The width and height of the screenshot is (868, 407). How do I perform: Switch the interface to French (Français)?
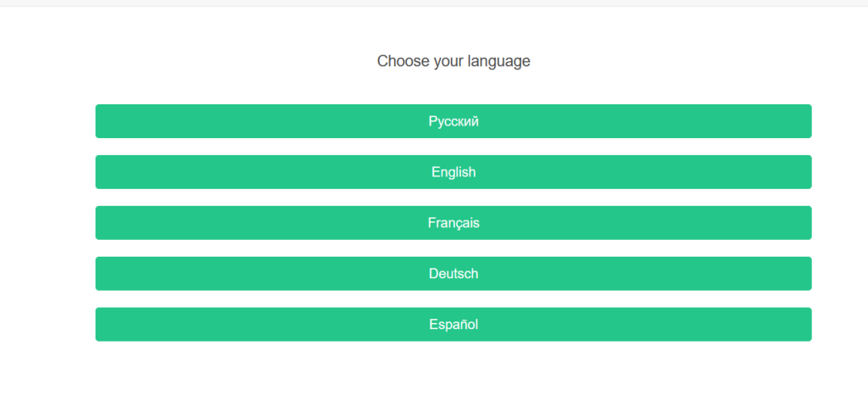click(x=453, y=223)
